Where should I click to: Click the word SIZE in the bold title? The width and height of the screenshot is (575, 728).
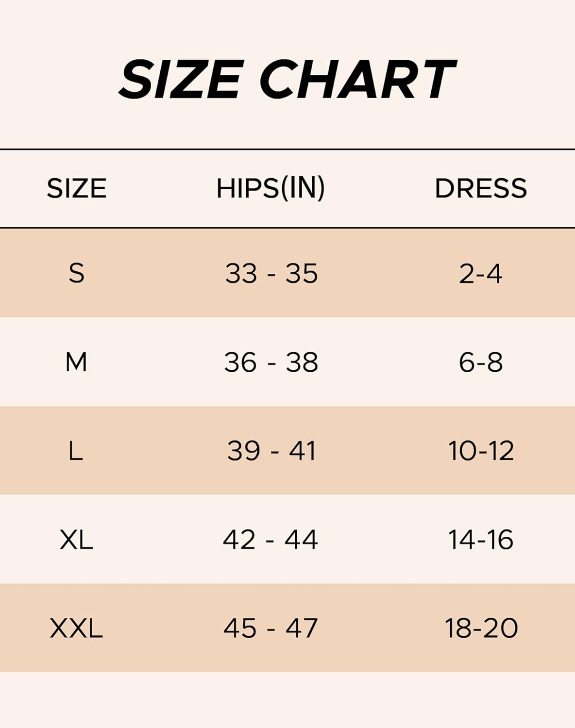[x=180, y=79]
